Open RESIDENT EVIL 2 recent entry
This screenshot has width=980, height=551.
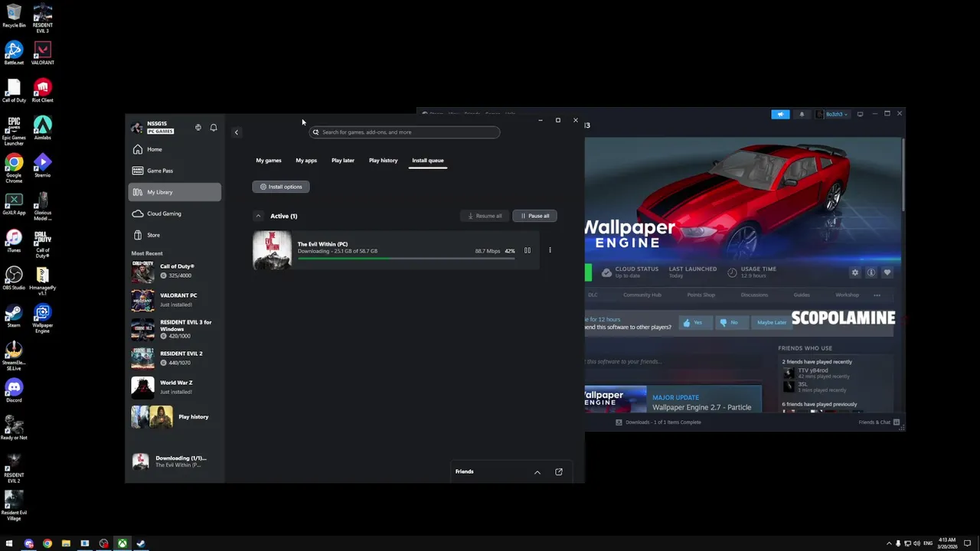175,358
